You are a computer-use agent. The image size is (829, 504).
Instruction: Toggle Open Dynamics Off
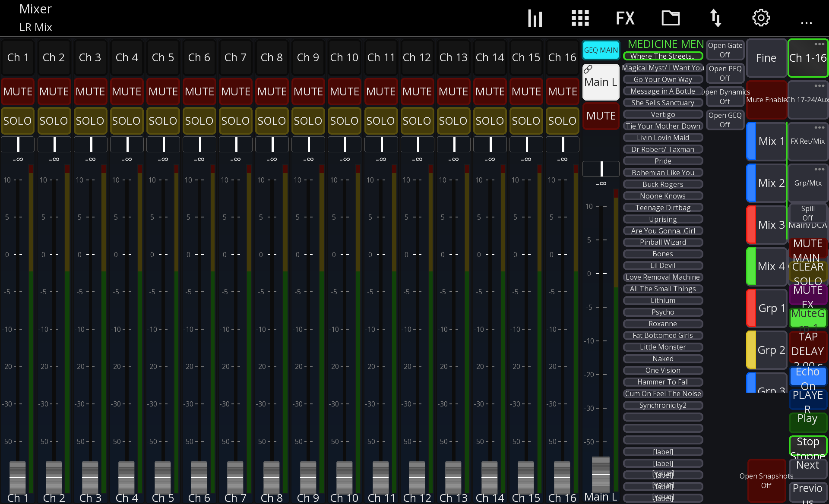725,97
